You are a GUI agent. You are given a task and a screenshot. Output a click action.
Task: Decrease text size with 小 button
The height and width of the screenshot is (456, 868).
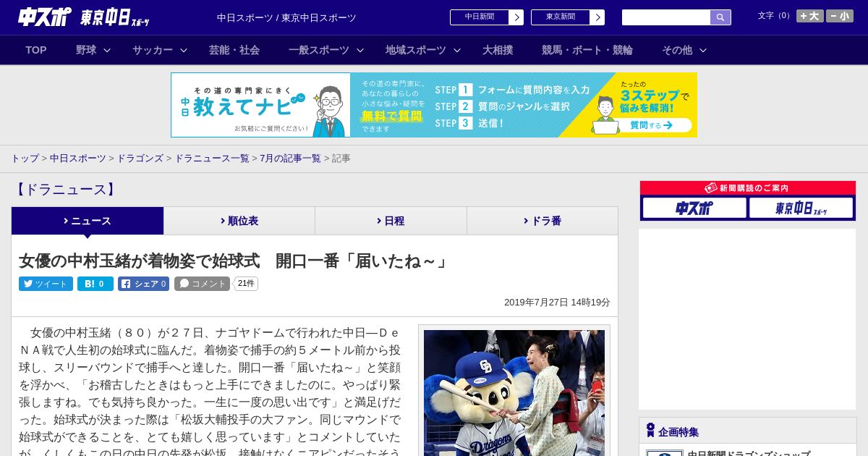[x=840, y=16]
